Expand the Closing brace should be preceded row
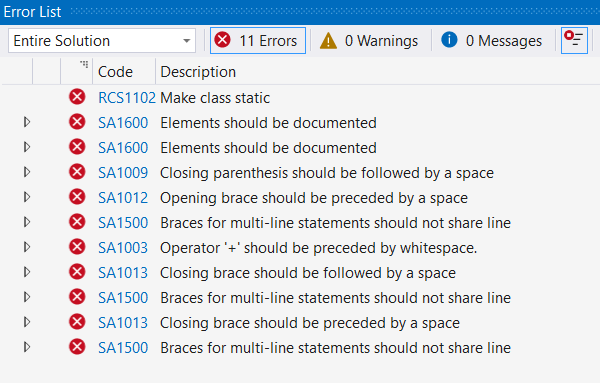The height and width of the screenshot is (383, 600). pyautogui.click(x=27, y=322)
